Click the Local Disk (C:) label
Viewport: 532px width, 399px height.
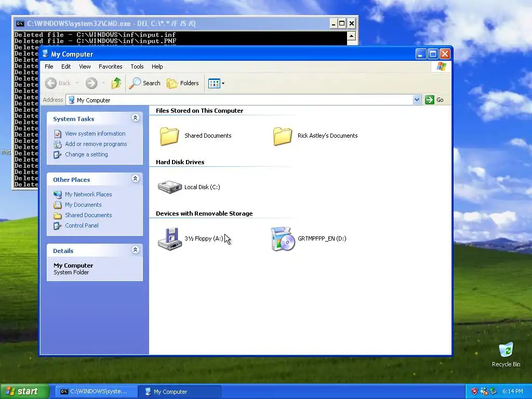[202, 187]
